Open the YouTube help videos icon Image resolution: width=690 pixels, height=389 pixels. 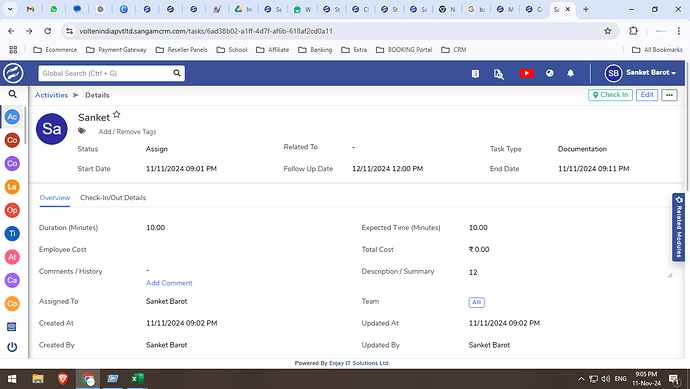(526, 73)
